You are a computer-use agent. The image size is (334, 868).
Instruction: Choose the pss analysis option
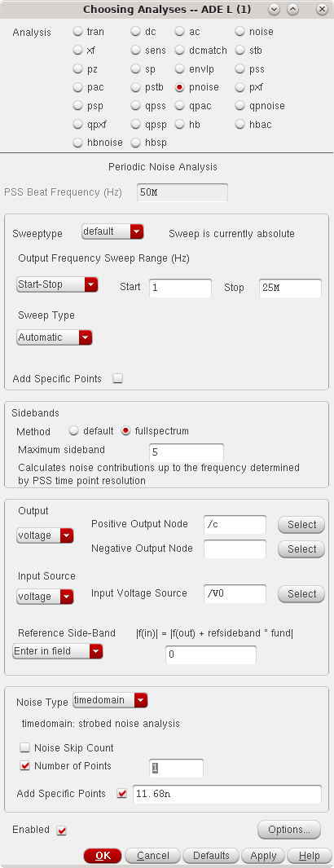(240, 69)
